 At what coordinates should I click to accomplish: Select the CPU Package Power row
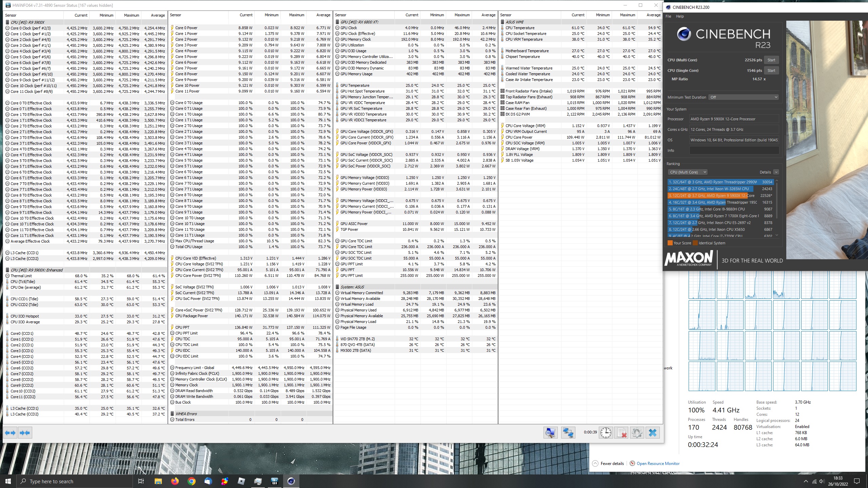pos(251,316)
